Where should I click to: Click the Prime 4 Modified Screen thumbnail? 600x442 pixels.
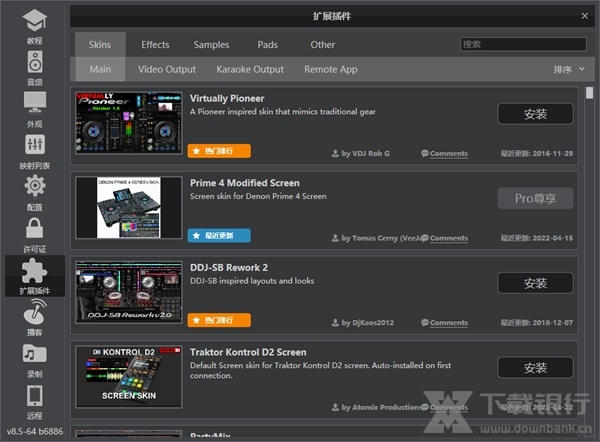(129, 207)
